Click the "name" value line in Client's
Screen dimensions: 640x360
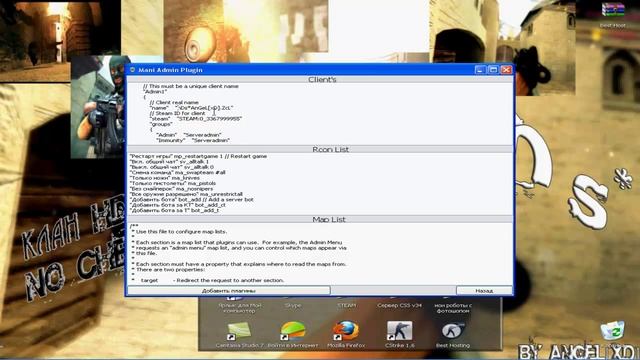(191, 108)
